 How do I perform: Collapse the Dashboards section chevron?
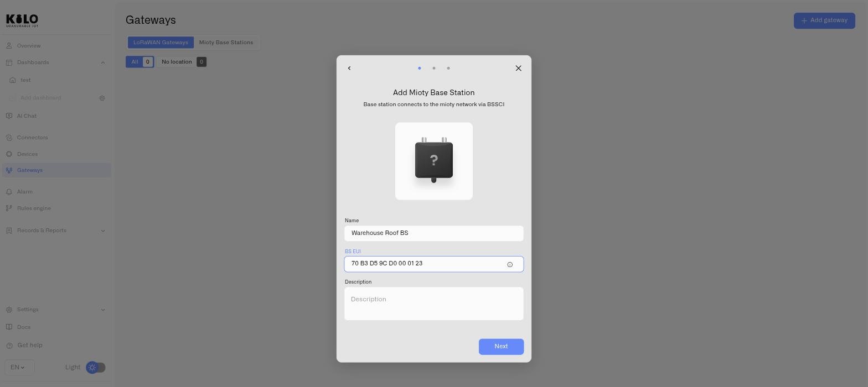point(103,62)
